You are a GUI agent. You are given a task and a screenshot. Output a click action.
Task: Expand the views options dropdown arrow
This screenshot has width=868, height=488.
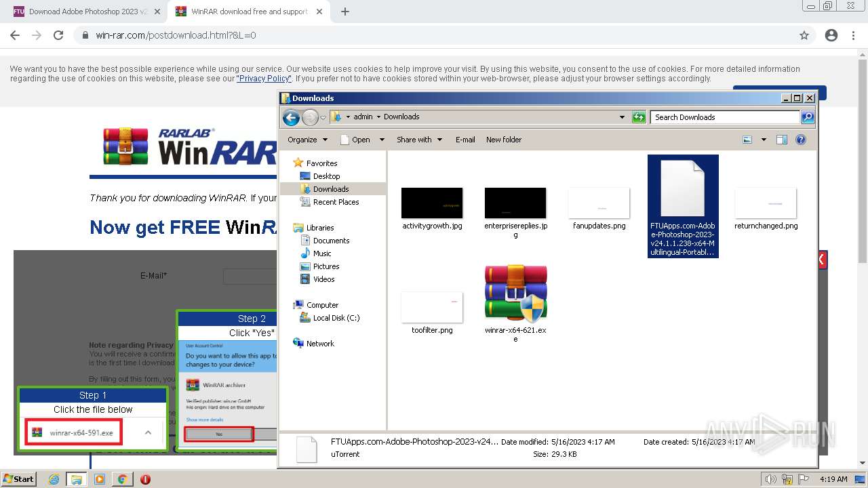764,140
